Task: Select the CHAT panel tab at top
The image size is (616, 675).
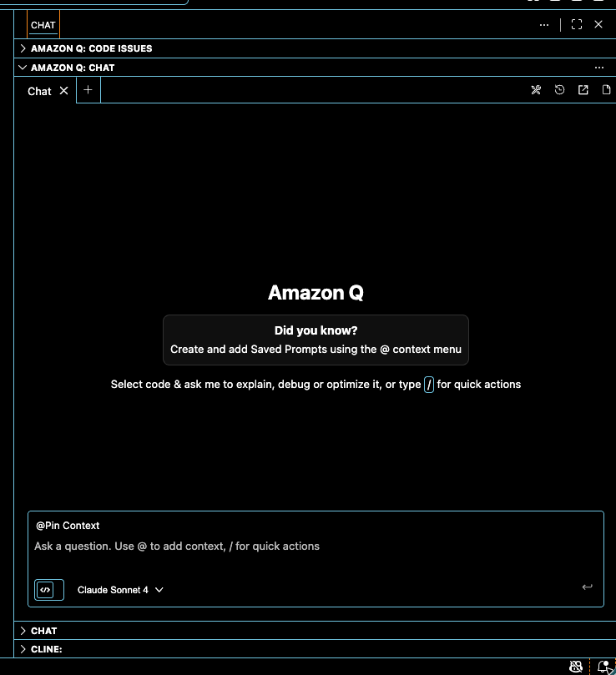Action: [x=43, y=25]
